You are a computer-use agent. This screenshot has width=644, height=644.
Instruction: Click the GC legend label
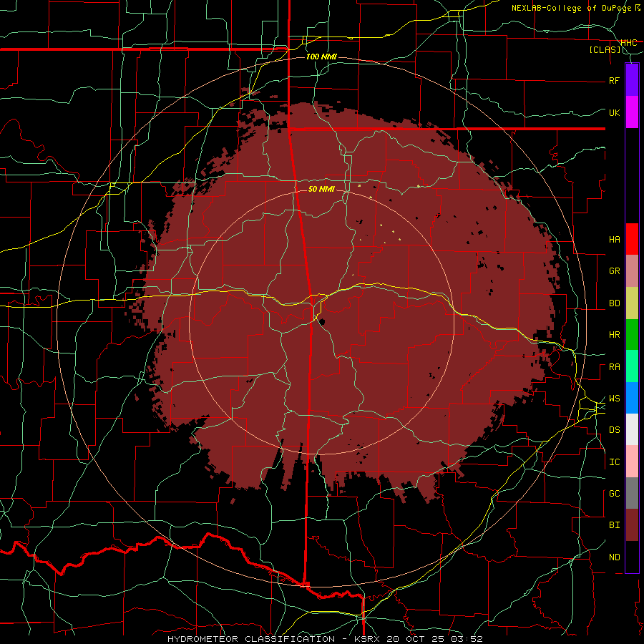coord(614,494)
